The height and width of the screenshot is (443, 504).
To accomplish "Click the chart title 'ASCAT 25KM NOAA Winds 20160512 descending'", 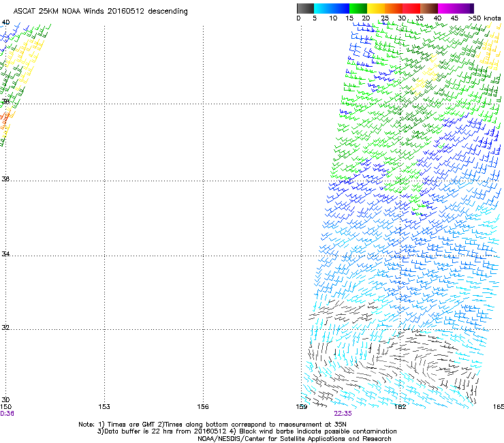I will click(x=101, y=12).
